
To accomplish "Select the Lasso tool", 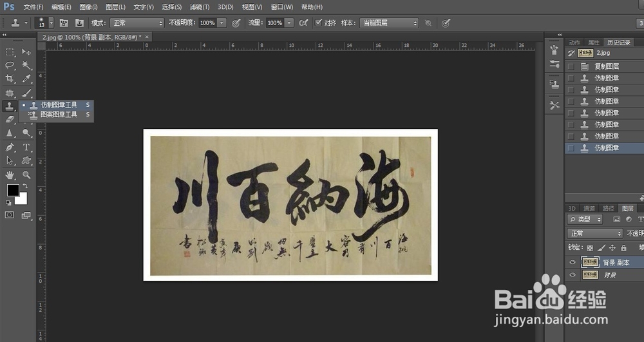I will point(10,65).
